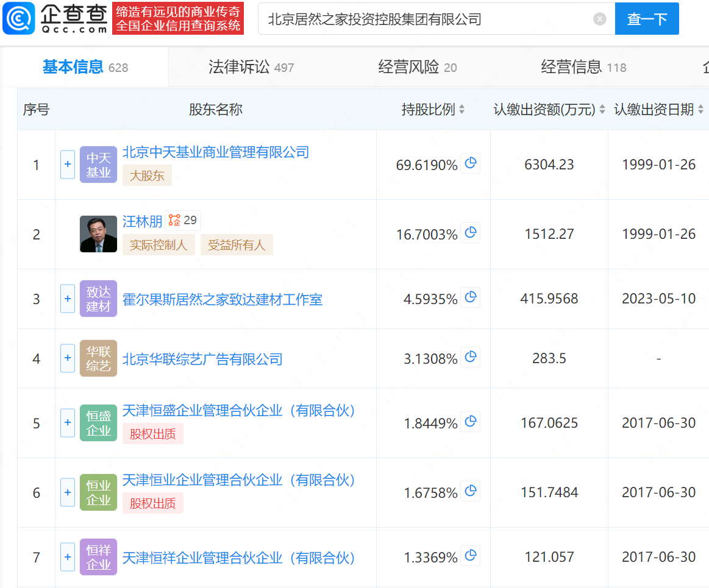Click 股权出质 tag under 天津恒盛企业
The width and height of the screenshot is (709, 588).
153,434
